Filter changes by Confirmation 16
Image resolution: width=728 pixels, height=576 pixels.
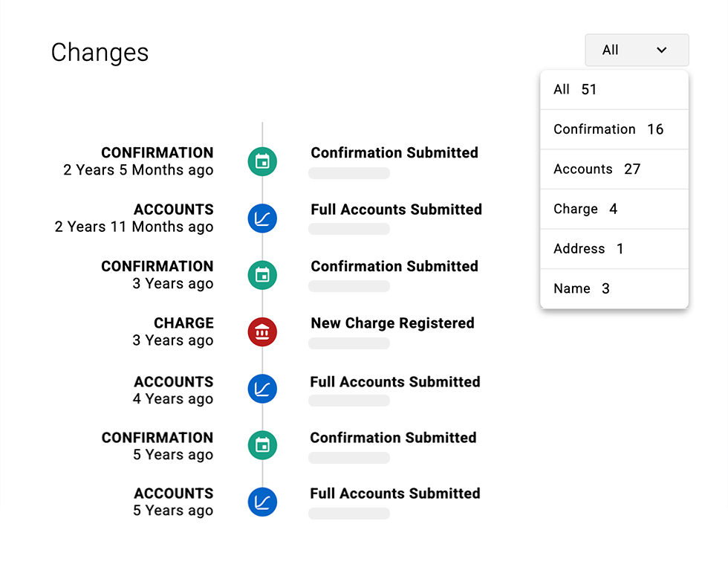point(614,129)
